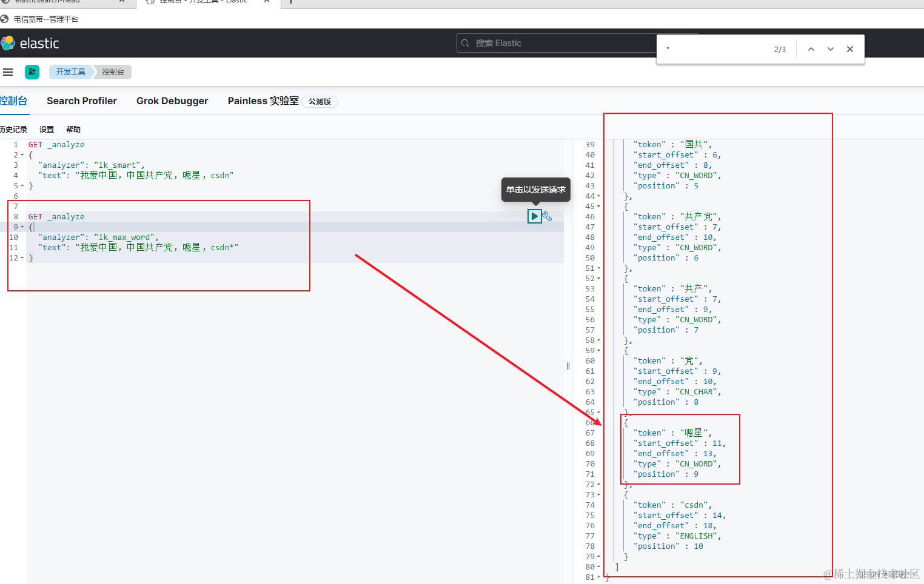The height and width of the screenshot is (584, 924).
Task: Click the "start_offset" : 11 output line
Action: click(680, 443)
